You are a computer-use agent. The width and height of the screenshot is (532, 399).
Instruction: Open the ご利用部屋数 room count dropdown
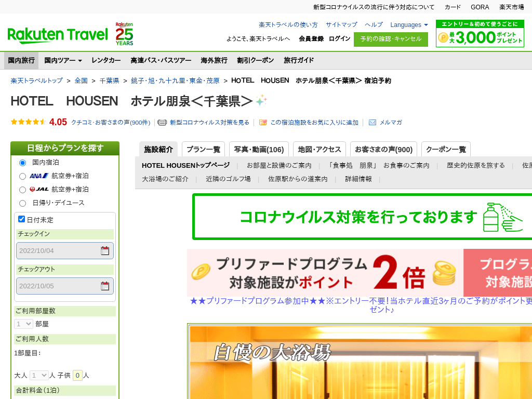(x=23, y=324)
